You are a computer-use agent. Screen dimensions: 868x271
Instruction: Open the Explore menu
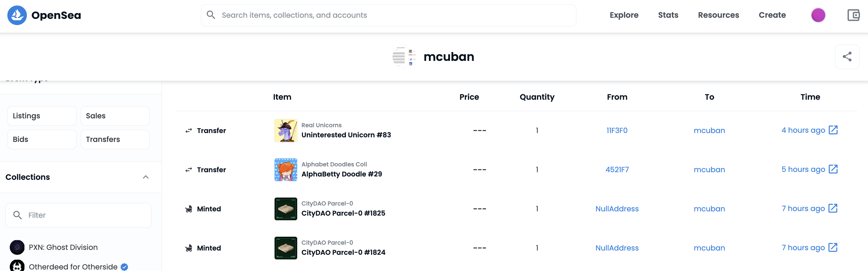coord(624,15)
